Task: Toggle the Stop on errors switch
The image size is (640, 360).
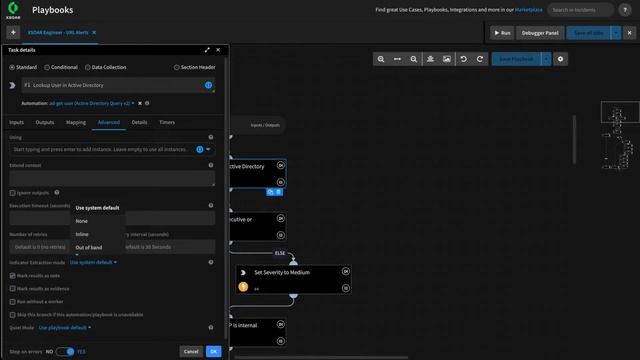Action: 65,351
